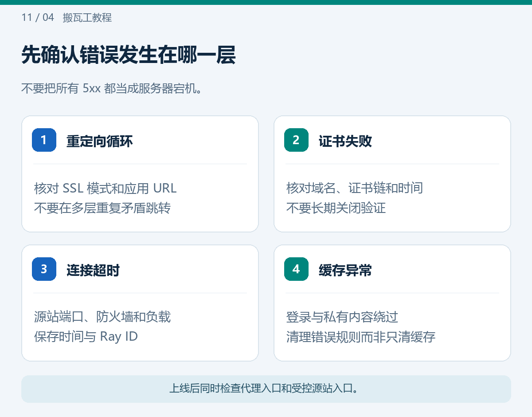532x417 pixels.
Task: Select the 证书失败 card heading
Action: tap(345, 141)
